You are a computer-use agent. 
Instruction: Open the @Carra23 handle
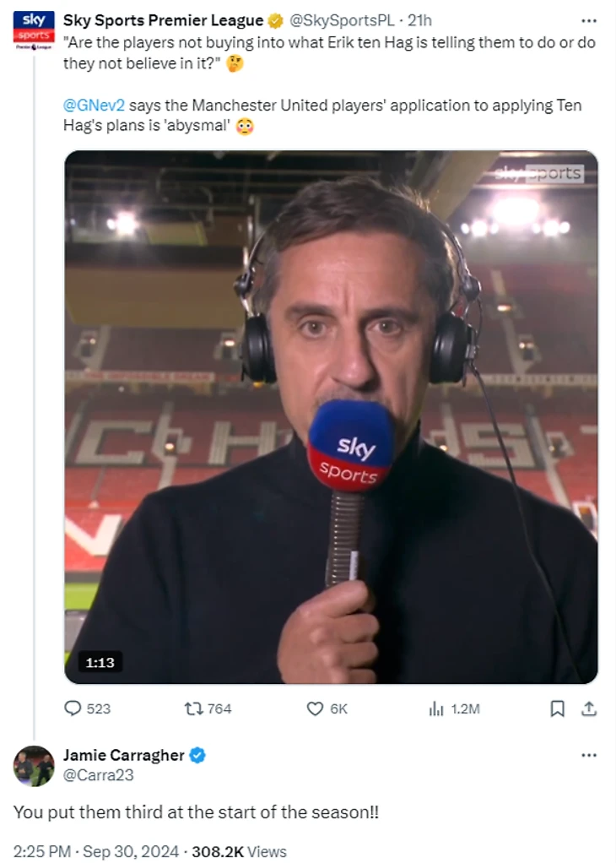coord(99,774)
